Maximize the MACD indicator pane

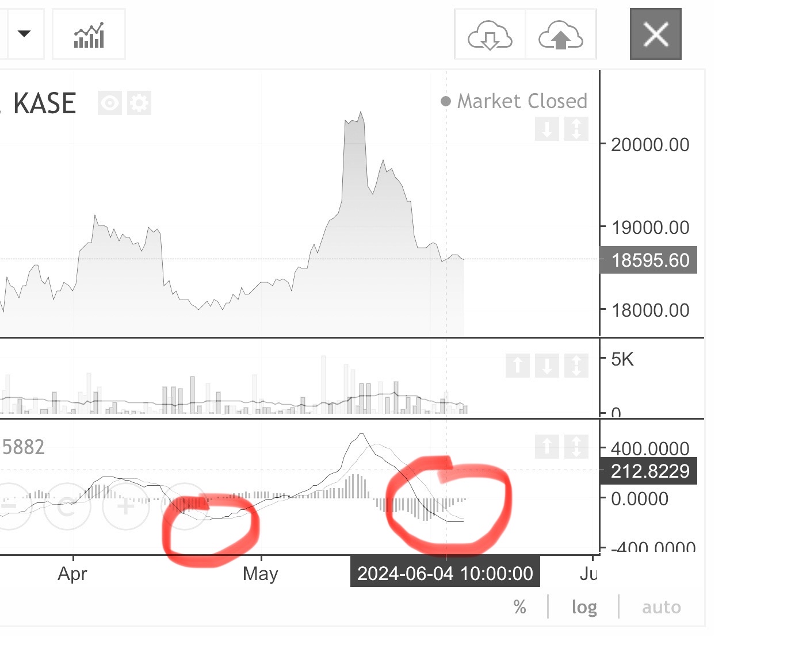coord(576,446)
